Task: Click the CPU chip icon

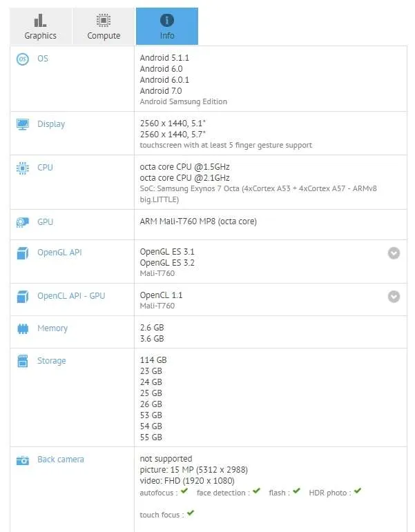Action: [22, 168]
